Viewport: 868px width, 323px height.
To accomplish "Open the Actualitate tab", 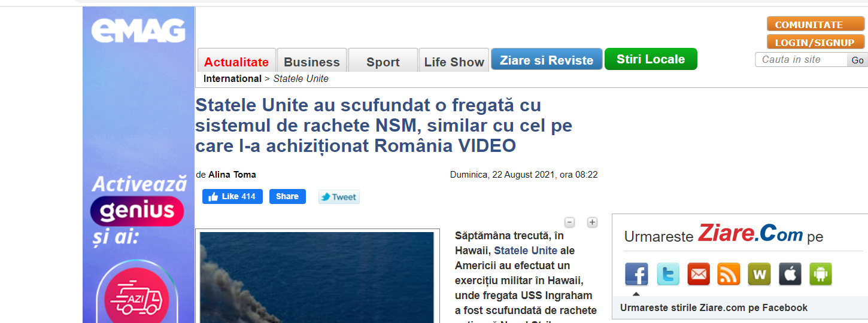I will tap(236, 60).
